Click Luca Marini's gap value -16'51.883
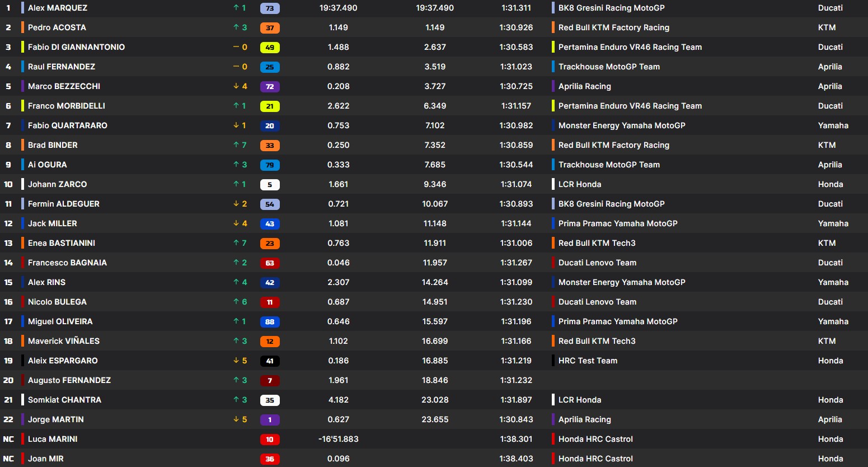Image resolution: width=868 pixels, height=467 pixels. pyautogui.click(x=338, y=439)
